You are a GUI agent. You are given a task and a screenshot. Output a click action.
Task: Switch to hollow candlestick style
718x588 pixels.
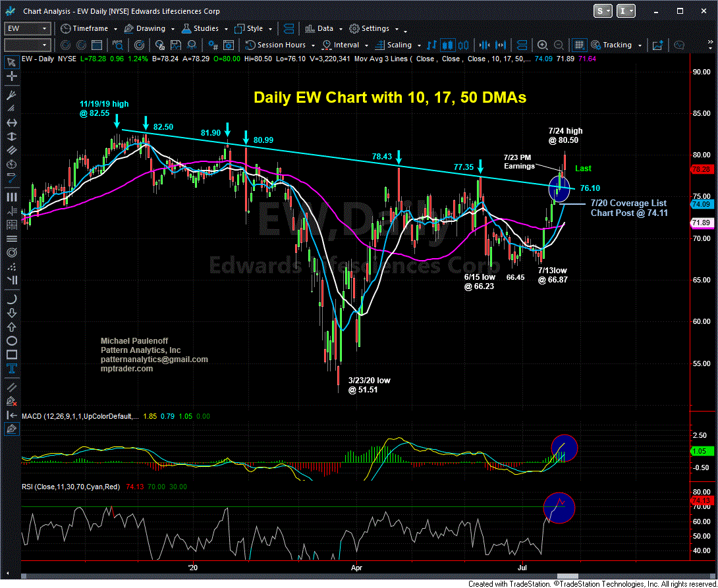pyautogui.click(x=464, y=45)
